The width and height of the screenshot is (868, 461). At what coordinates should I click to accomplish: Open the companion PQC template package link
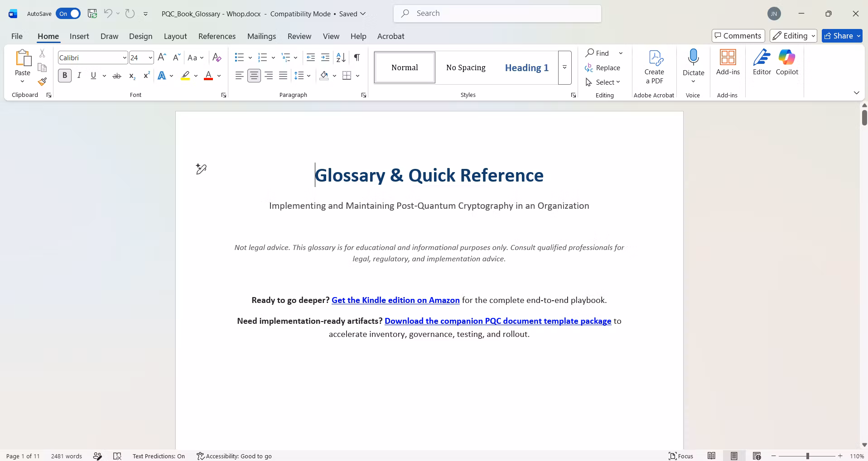[498, 321]
